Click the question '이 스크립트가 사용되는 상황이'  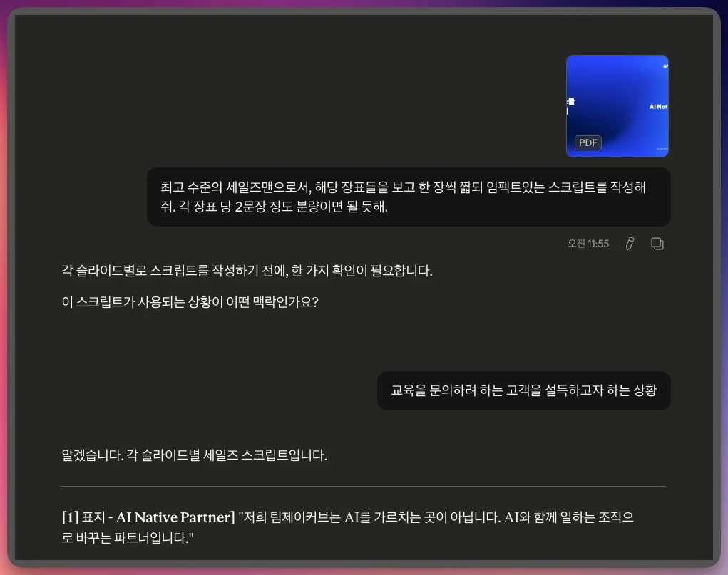pyautogui.click(x=190, y=302)
